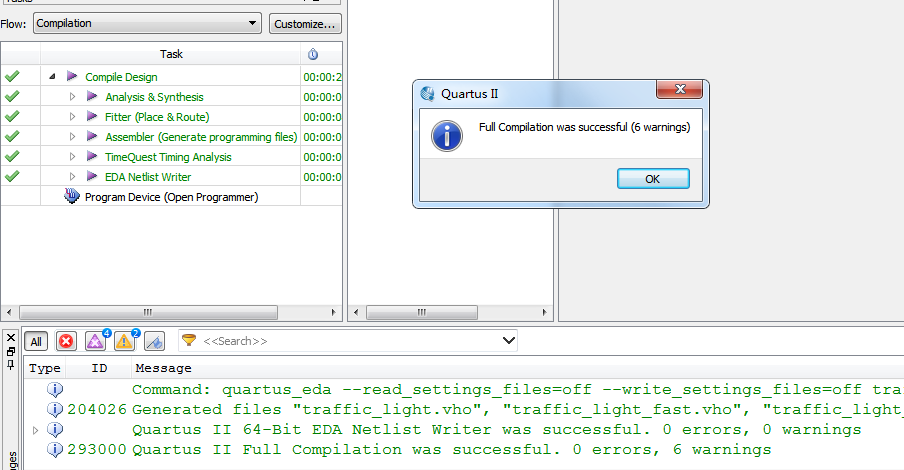
Task: Toggle the critical warning filter icon
Action: click(x=96, y=341)
